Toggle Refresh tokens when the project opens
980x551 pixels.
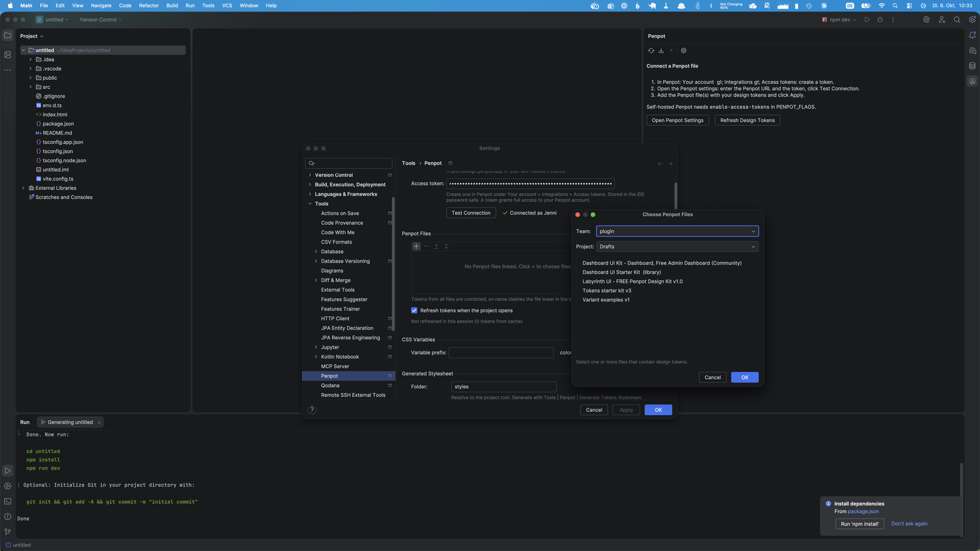click(x=414, y=310)
